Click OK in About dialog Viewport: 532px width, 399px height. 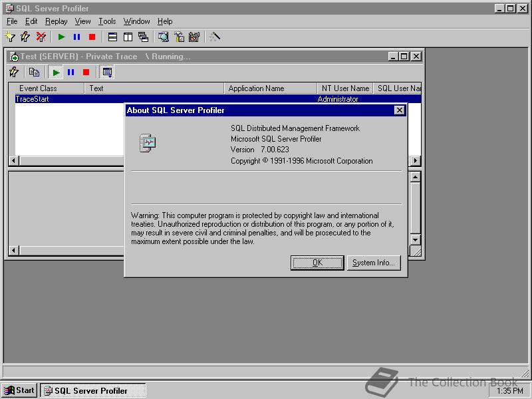point(317,263)
